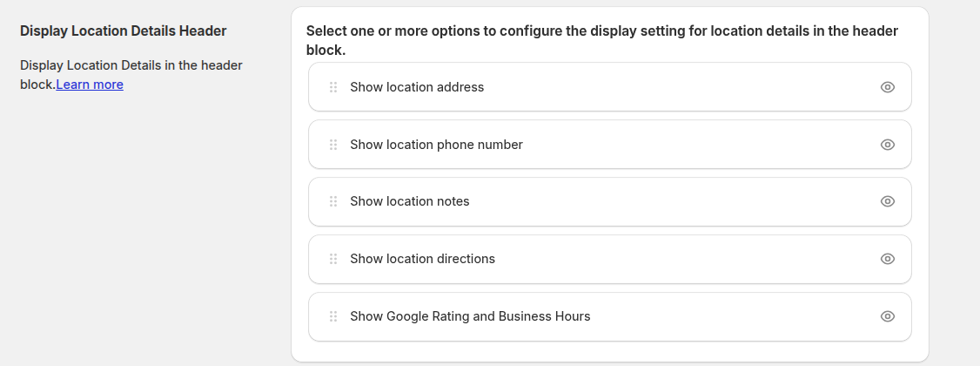Click Google Rating and Business Hours drag handle
The width and height of the screenshot is (980, 366).
tap(333, 316)
